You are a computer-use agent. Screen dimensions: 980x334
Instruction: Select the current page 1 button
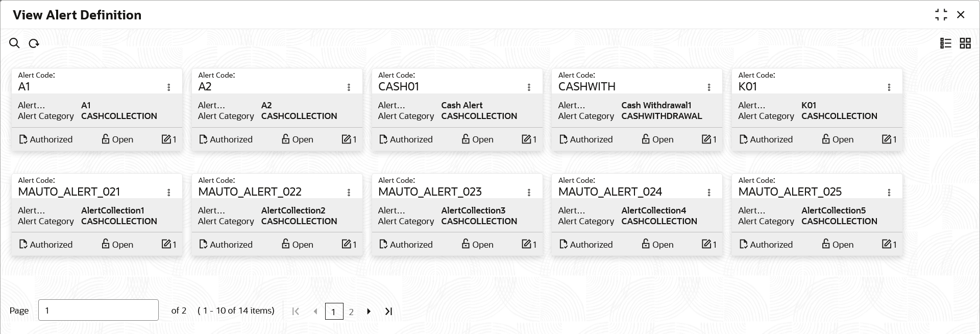[x=334, y=312]
